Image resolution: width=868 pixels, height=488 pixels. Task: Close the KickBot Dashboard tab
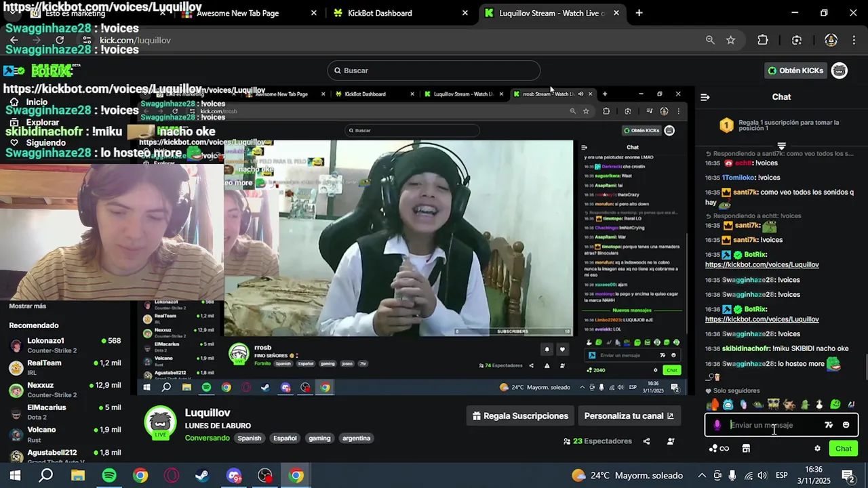click(465, 13)
